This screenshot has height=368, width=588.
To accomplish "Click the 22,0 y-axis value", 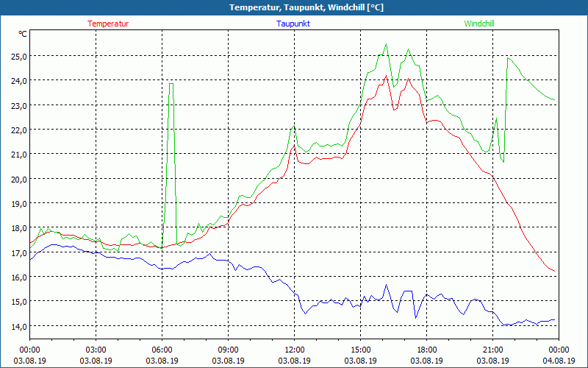I will tap(18, 130).
